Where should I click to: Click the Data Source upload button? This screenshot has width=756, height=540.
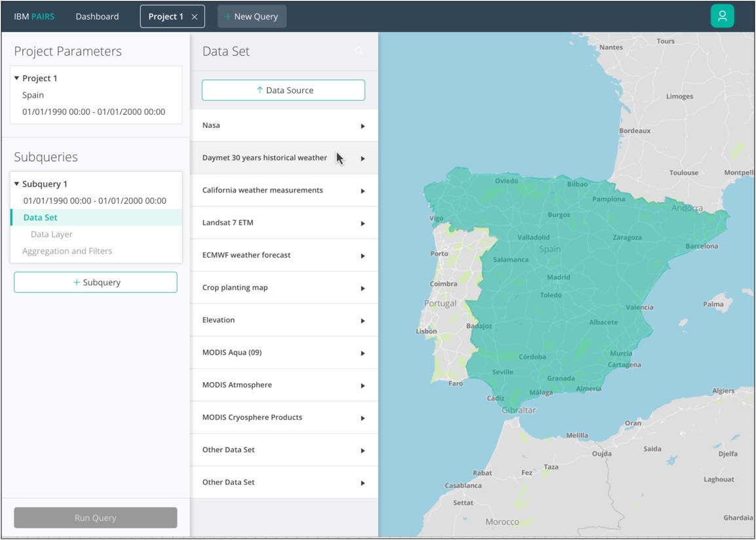[283, 90]
